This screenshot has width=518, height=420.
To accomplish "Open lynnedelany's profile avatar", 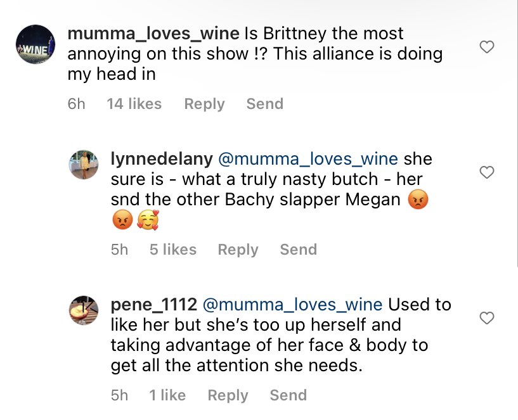I will pyautogui.click(x=84, y=165).
